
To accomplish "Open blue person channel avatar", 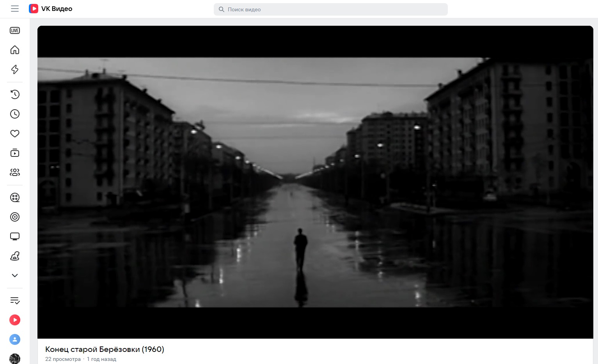I will click(15, 339).
